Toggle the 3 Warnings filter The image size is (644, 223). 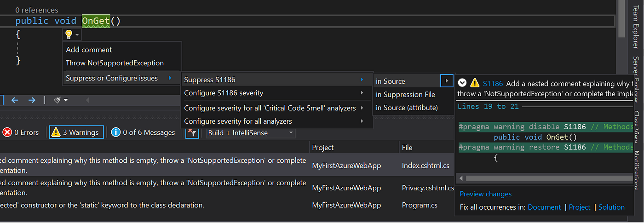[76, 132]
